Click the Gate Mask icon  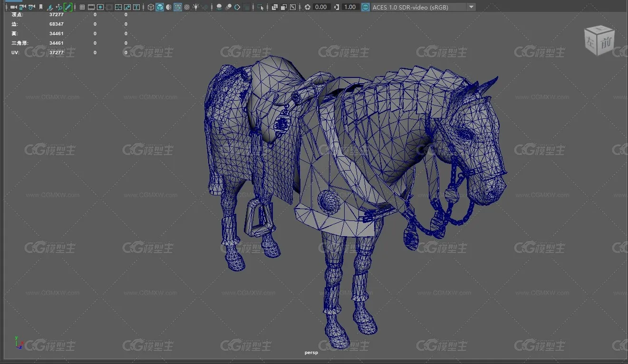(x=109, y=7)
